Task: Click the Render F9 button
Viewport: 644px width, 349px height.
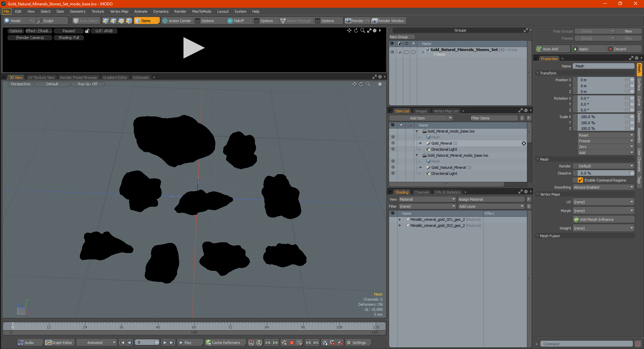Action: click(357, 21)
